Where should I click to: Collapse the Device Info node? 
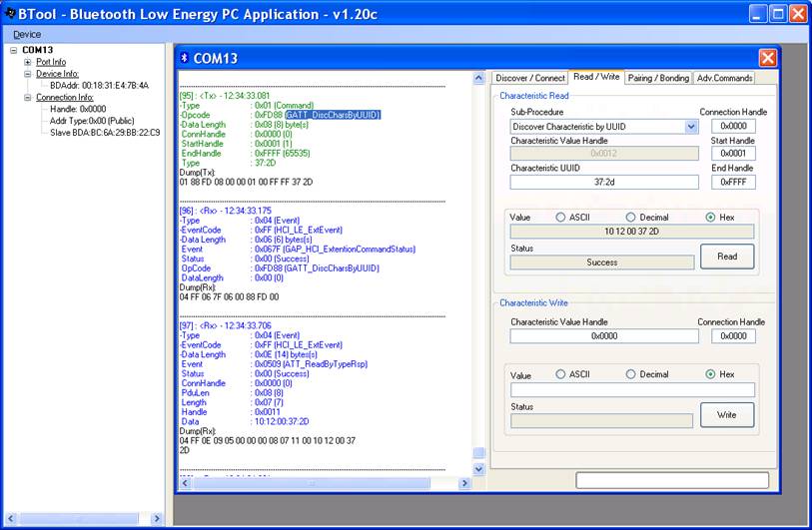[x=27, y=74]
